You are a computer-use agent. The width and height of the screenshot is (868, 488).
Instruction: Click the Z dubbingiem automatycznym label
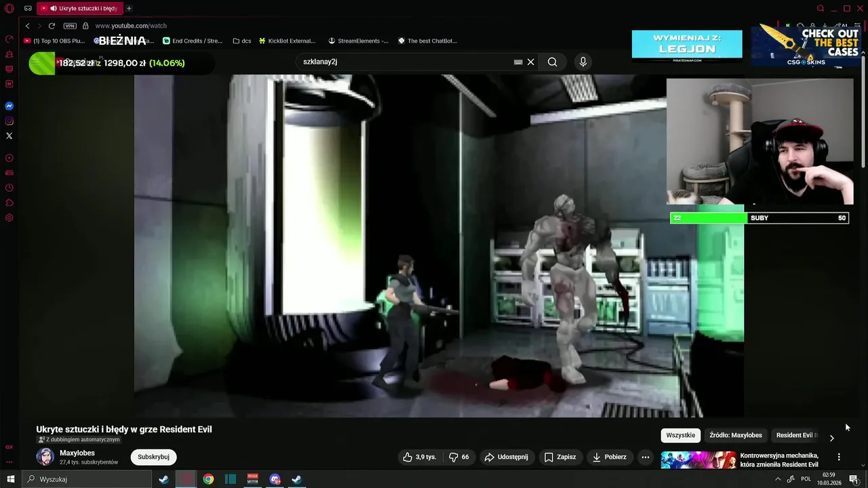(79, 440)
